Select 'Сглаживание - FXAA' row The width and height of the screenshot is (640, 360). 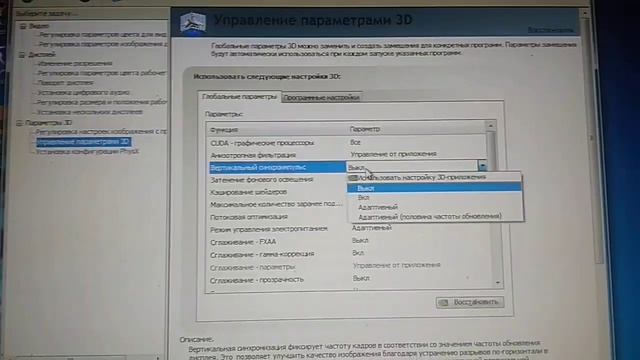(x=243, y=242)
